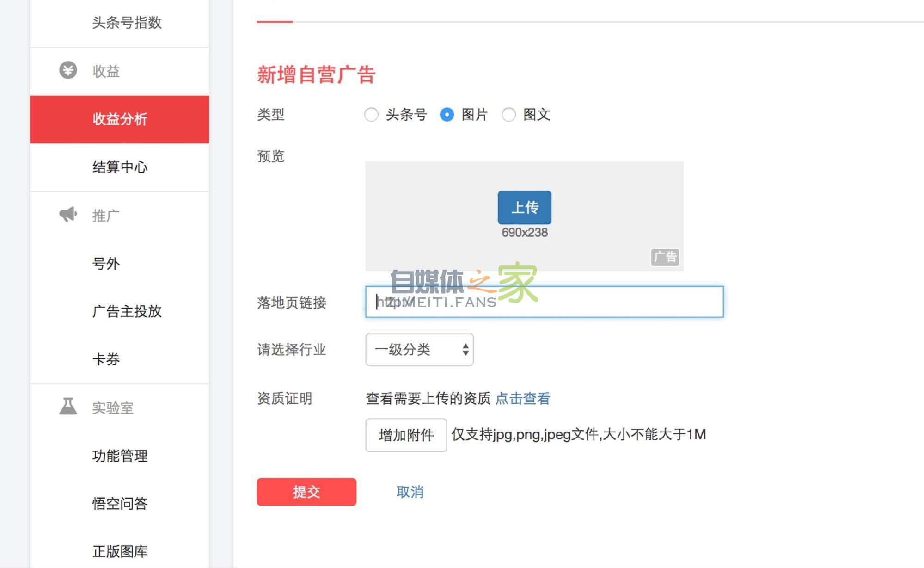Viewport: 924px width, 568px height.
Task: Go to 结算中心 sidebar item
Action: point(119,167)
